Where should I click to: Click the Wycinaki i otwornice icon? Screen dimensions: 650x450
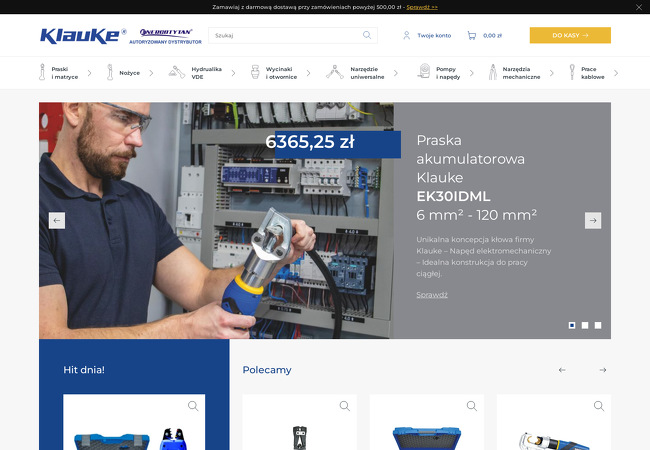pos(255,72)
